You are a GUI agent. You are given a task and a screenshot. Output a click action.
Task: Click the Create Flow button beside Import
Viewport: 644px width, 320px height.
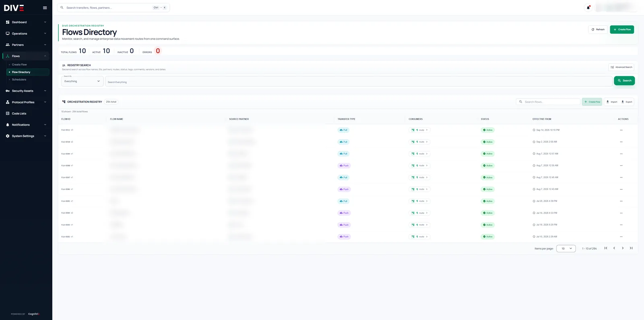click(x=592, y=102)
